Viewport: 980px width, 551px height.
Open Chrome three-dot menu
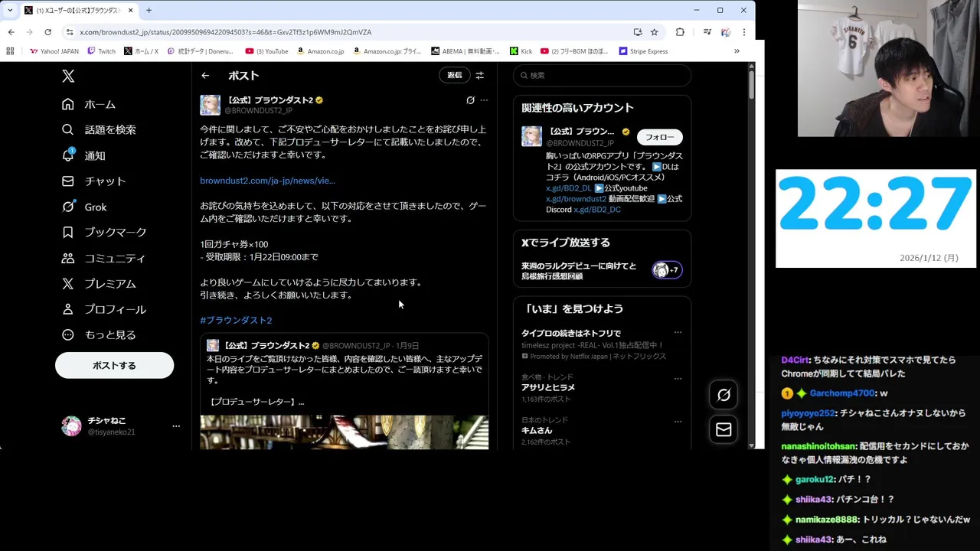point(743,32)
